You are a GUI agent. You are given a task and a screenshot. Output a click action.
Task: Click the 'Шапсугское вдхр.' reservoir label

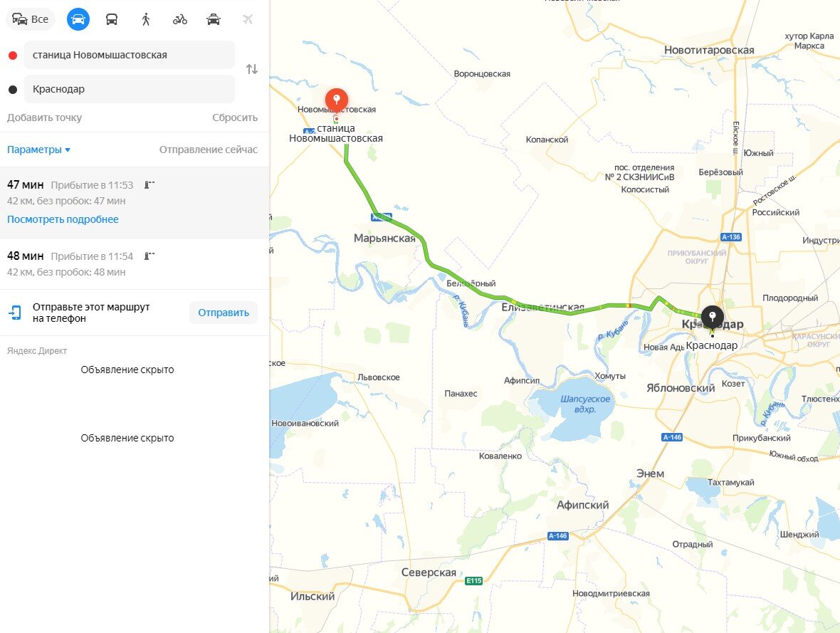[585, 404]
